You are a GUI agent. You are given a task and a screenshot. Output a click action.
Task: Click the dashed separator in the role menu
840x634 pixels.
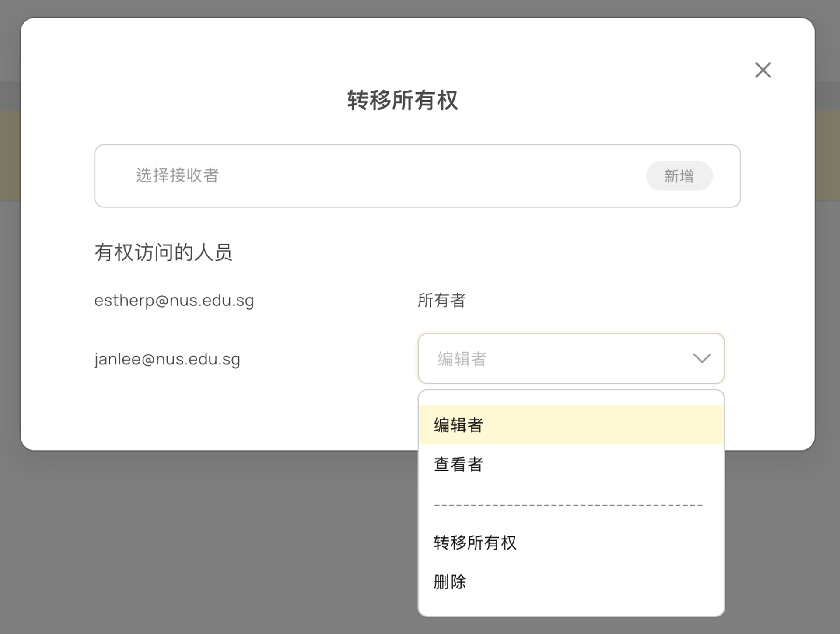tap(568, 505)
